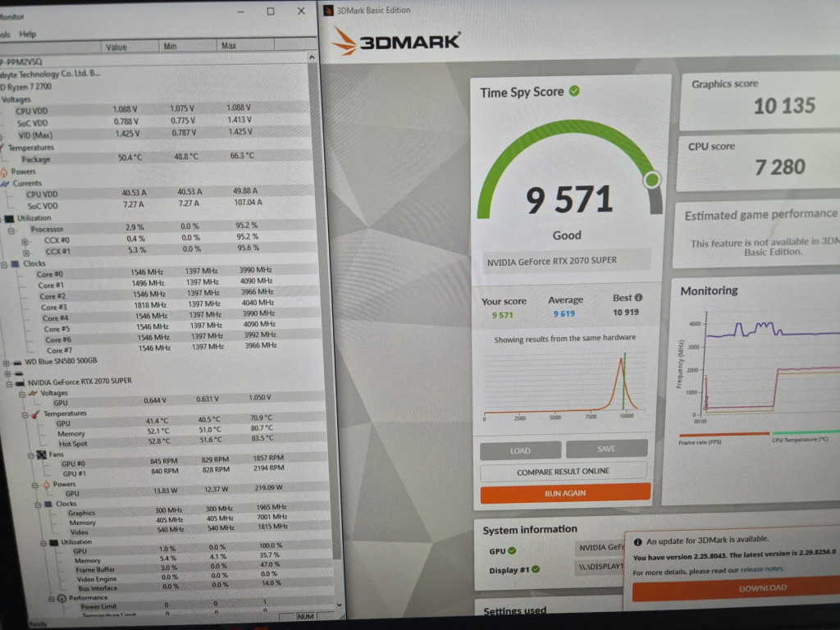
Task: Click the CPU score 7 280
Action: 780,167
